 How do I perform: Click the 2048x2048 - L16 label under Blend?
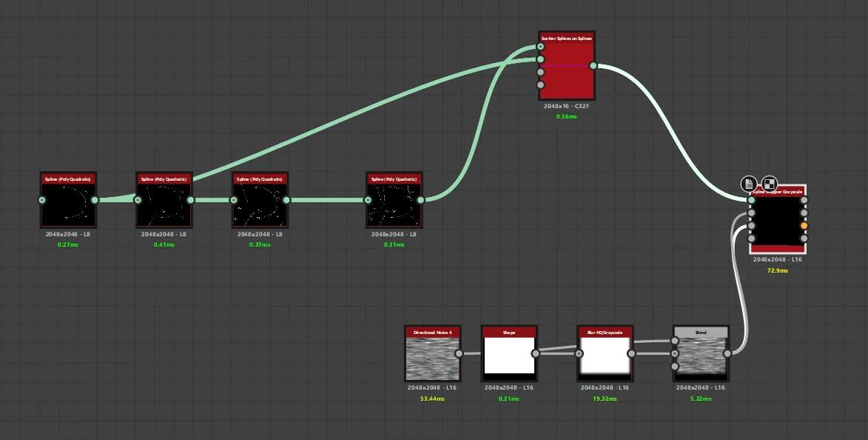tap(701, 388)
